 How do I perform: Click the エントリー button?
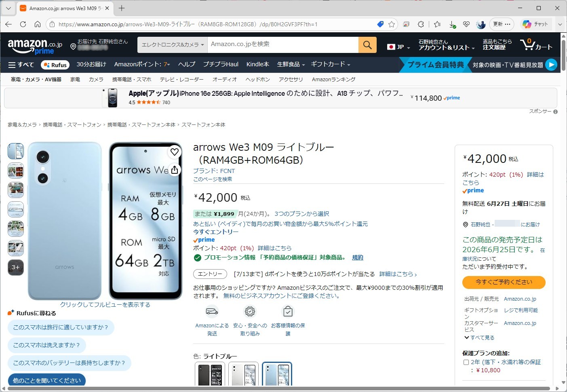pyautogui.click(x=210, y=274)
